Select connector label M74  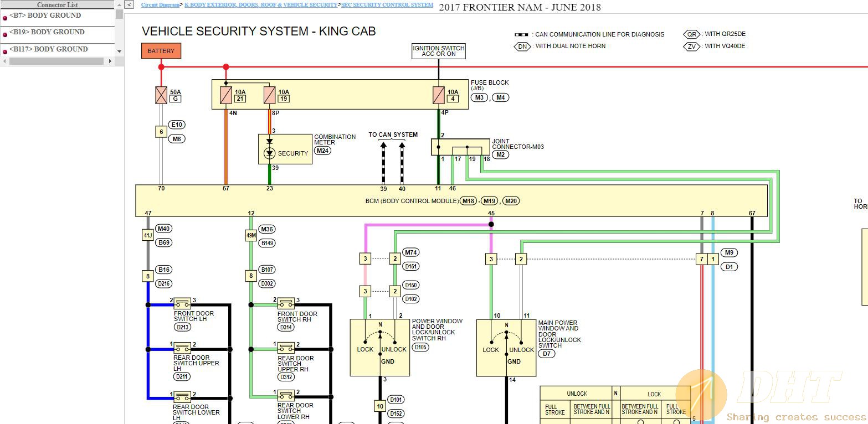coord(410,252)
